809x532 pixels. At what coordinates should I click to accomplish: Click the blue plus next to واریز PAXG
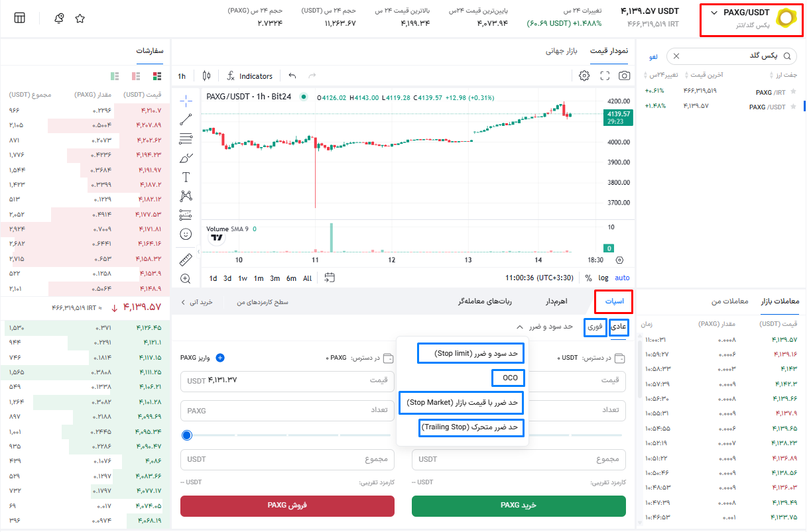[220, 358]
